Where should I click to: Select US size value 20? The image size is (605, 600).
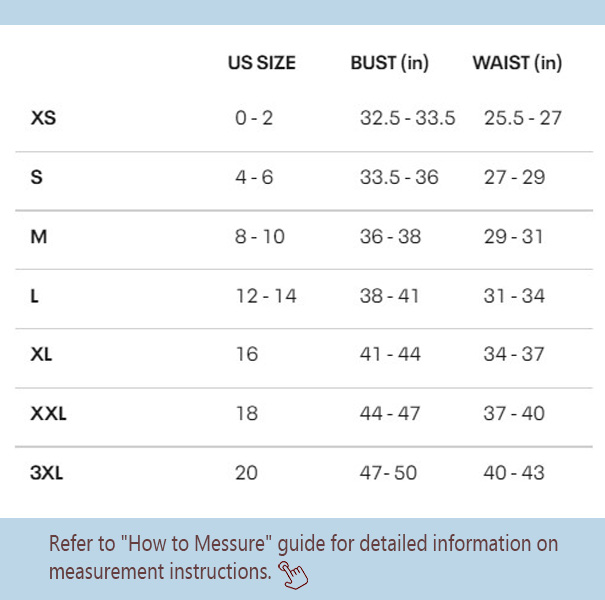pyautogui.click(x=246, y=473)
